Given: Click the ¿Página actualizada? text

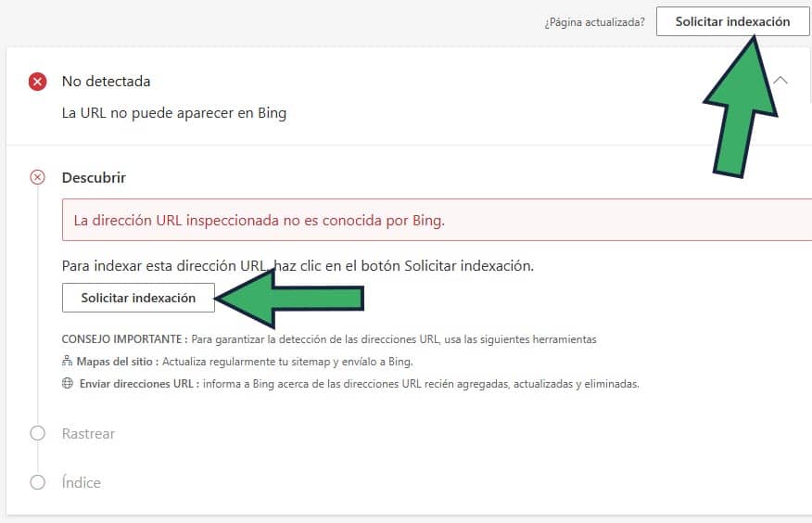Looking at the screenshot, I should point(594,22).
